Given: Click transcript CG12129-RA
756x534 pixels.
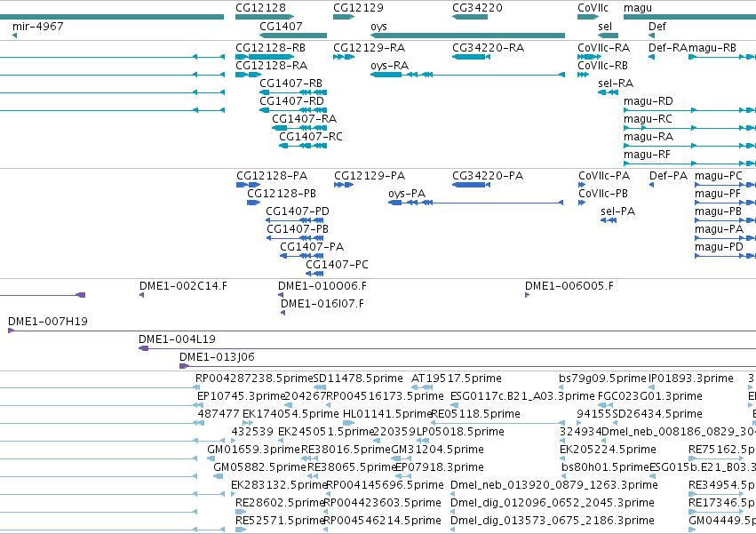Looking at the screenshot, I should pos(344,57).
